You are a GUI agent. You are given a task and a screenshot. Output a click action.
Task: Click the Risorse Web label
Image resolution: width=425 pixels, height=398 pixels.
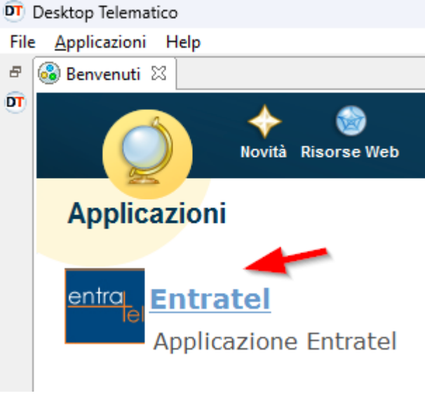click(350, 152)
